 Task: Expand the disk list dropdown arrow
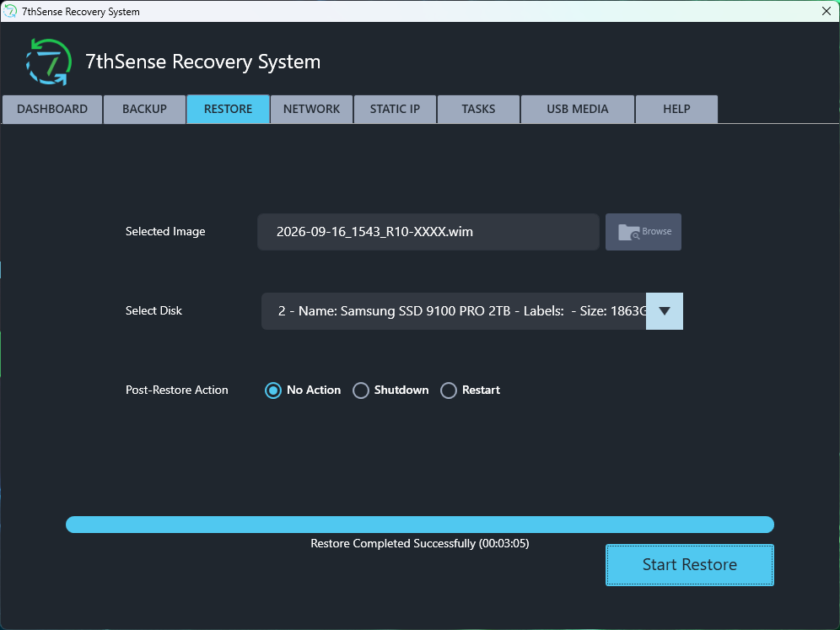coord(665,311)
